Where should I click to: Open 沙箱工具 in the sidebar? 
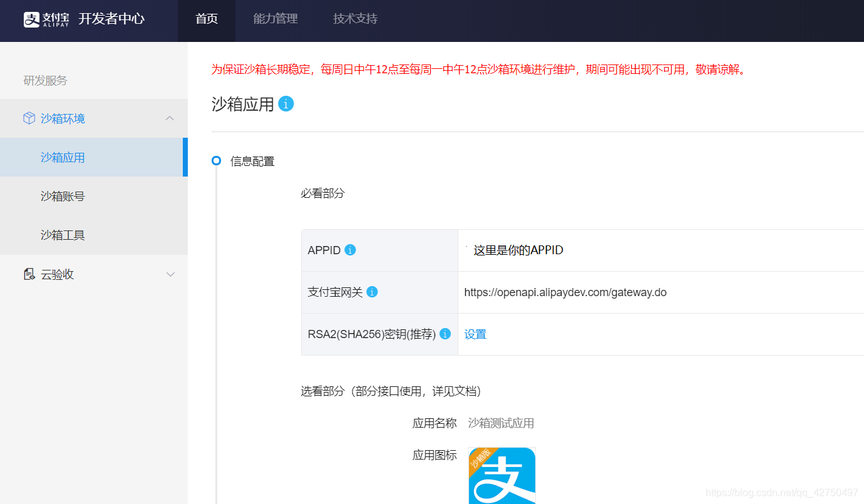click(x=94, y=235)
